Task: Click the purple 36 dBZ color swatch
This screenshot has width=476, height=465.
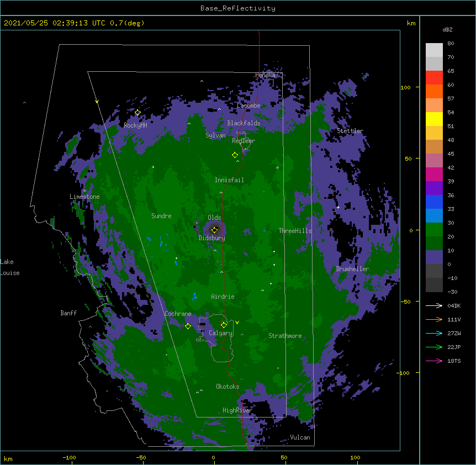Action: click(x=434, y=188)
